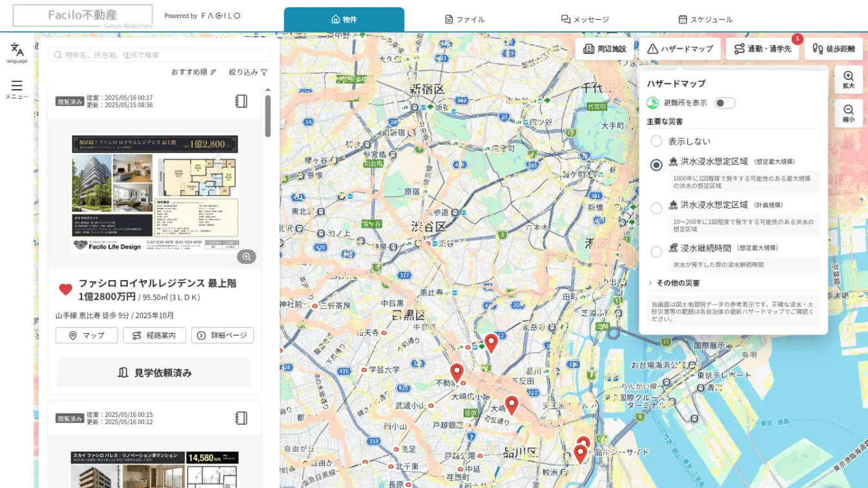Switch to the メッセージ tab
The image size is (868, 488).
pos(584,19)
